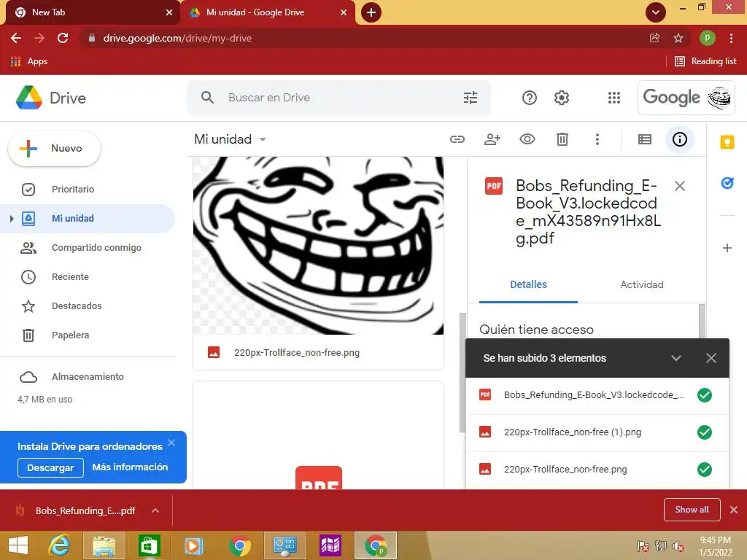Click the details panel scrollbar
The image size is (747, 560).
pos(701,322)
